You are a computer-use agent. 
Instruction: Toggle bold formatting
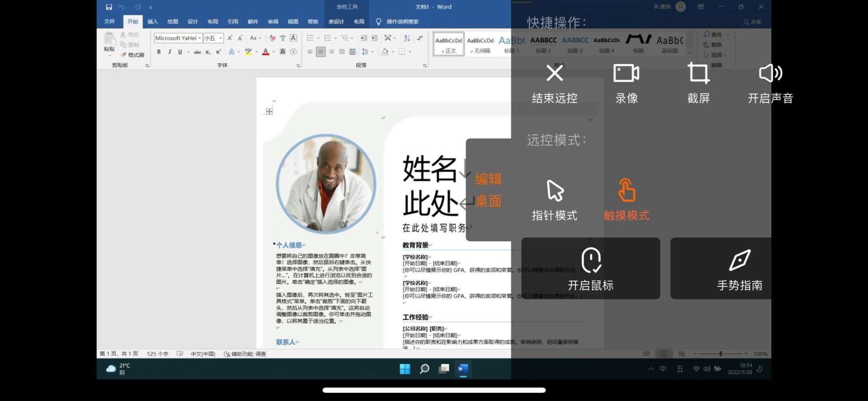[159, 52]
